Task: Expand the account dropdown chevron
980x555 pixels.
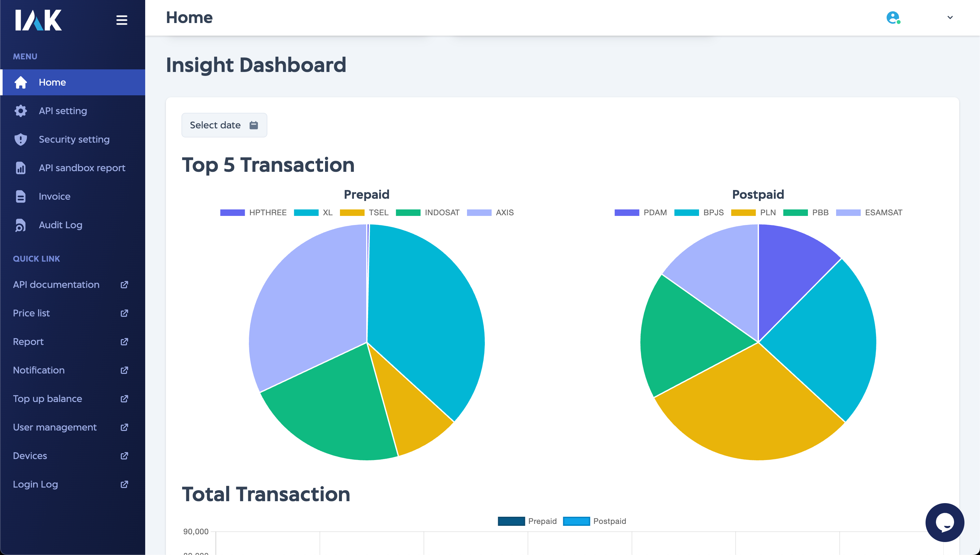Action: coord(950,18)
